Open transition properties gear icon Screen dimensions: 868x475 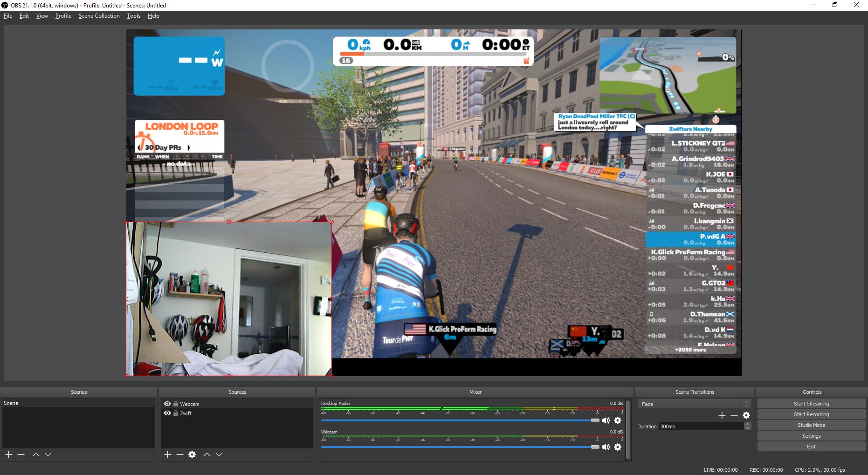click(x=746, y=415)
